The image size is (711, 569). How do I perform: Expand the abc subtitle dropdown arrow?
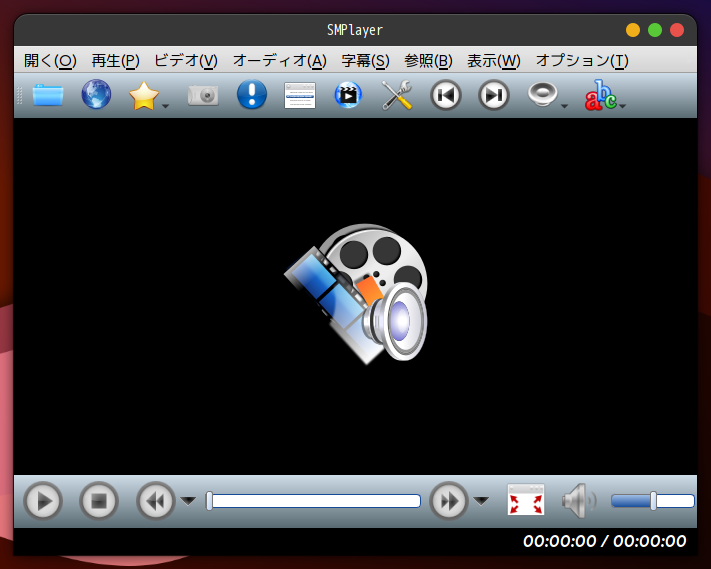click(623, 106)
